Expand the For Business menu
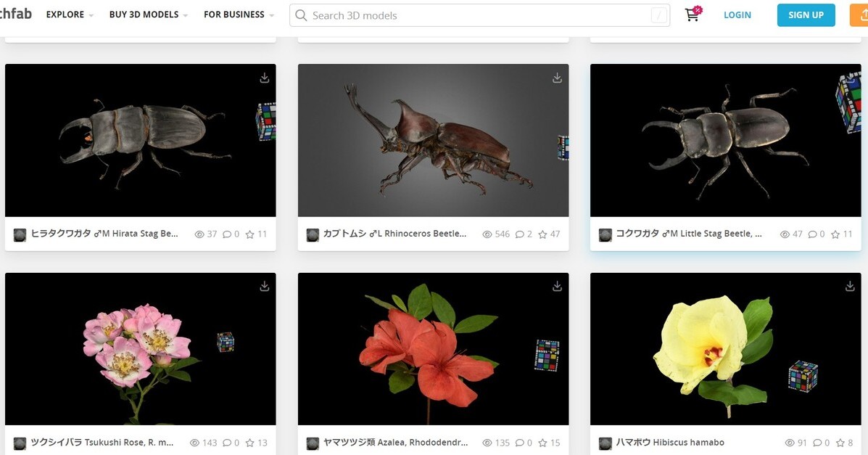This screenshot has width=868, height=455. point(239,15)
